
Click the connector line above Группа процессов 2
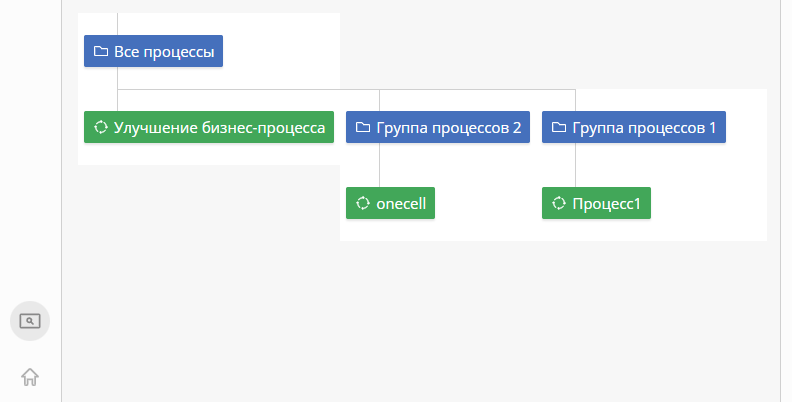379,100
